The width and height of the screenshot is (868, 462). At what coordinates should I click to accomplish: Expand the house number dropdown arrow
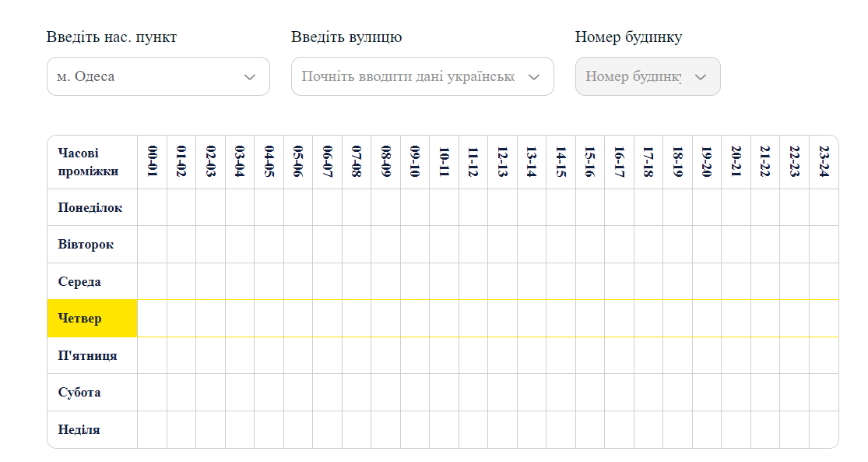coord(700,77)
